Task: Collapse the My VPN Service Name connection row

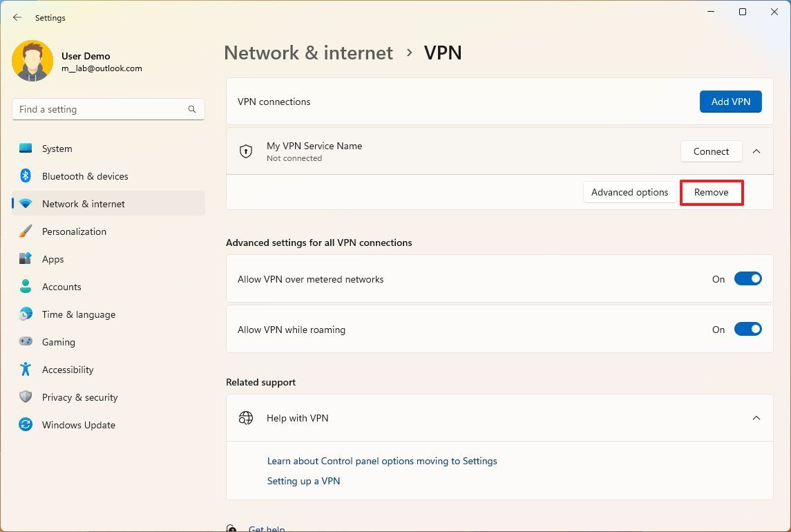Action: pos(756,151)
